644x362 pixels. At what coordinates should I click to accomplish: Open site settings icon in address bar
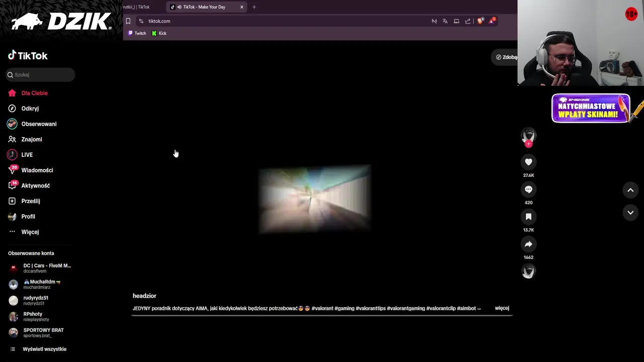141,21
